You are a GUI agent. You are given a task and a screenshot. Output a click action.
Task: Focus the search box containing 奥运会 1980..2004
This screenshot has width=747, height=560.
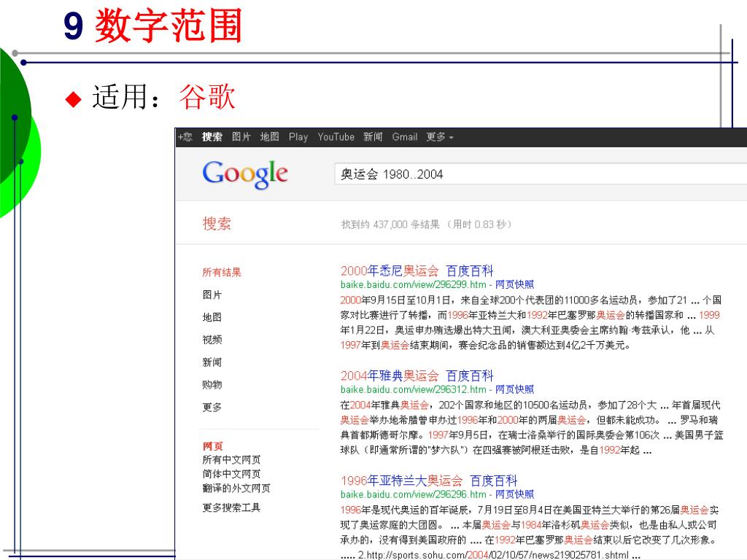541,174
